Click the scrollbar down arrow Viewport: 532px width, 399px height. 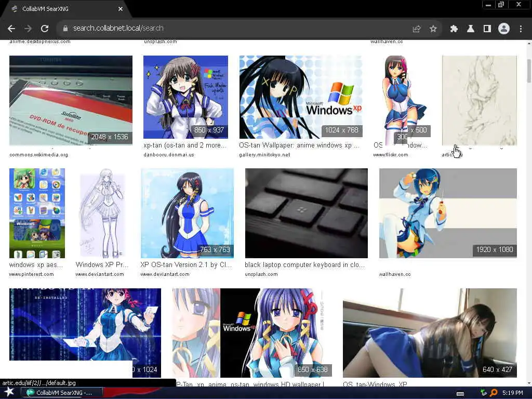529,383
